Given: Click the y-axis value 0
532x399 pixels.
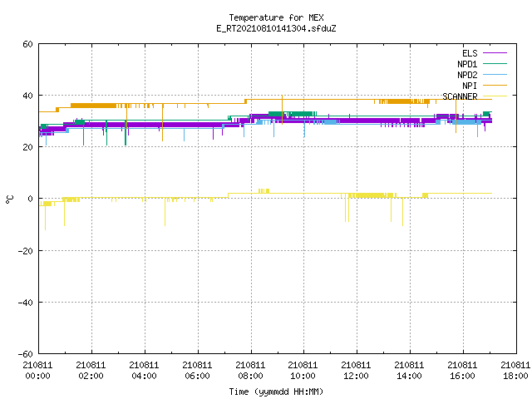Looking at the screenshot, I should [31, 199].
